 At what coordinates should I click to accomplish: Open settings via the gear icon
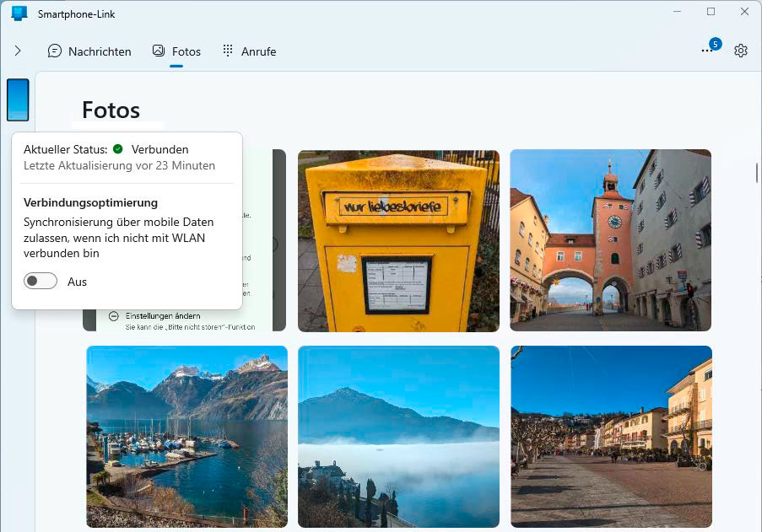click(x=741, y=51)
